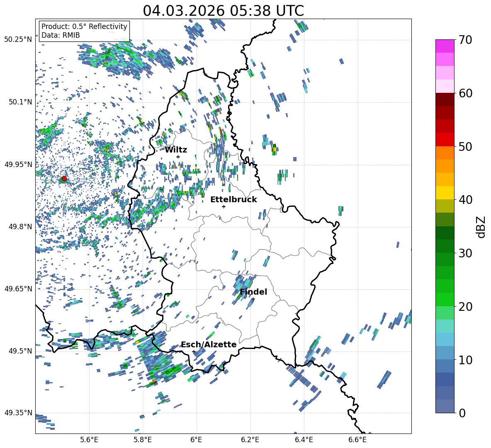Image resolution: width=491 pixels, height=448 pixels.
Task: Click the 49.65°N latitude tick label
Action: point(18,288)
